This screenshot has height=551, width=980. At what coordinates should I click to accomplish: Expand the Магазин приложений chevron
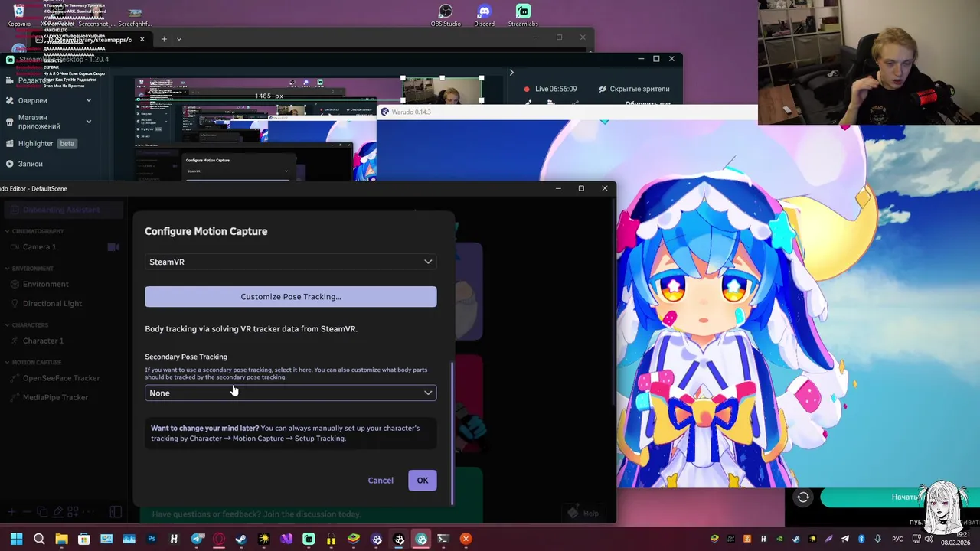coord(88,121)
